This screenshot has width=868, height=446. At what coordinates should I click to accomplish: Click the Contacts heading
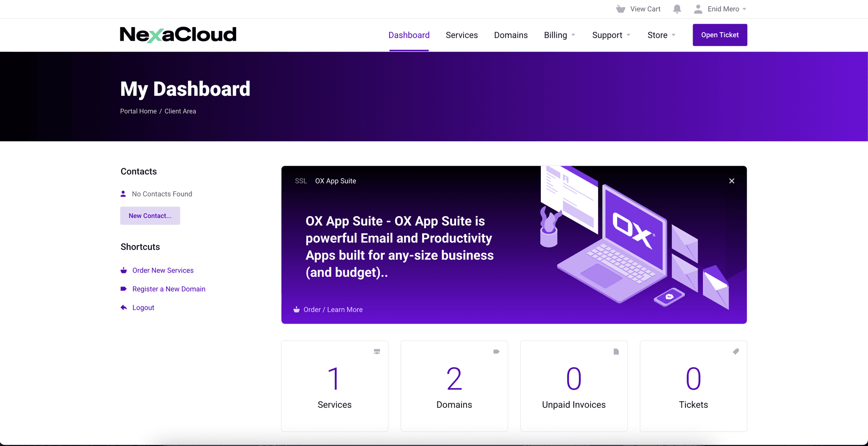click(139, 171)
